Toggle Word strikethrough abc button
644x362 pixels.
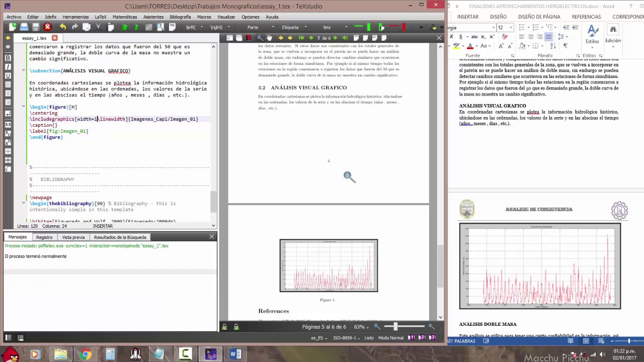[474, 37]
